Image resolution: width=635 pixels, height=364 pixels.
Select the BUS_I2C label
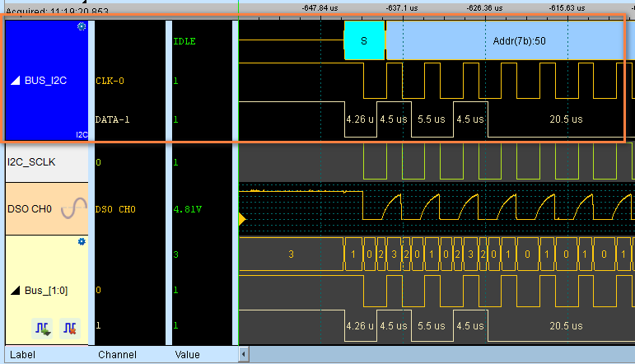click(45, 81)
